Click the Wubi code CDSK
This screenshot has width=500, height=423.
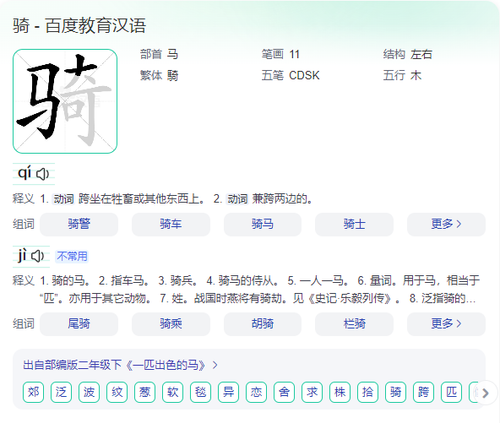[304, 75]
